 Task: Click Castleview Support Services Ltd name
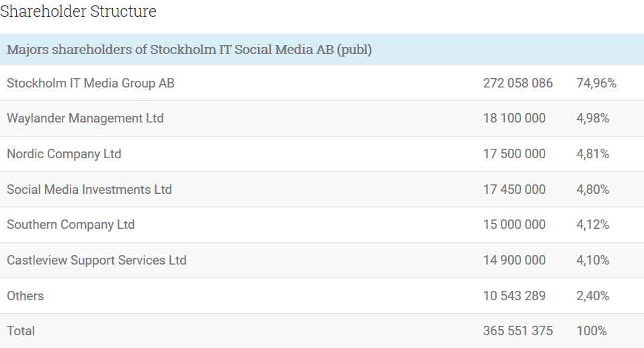tap(97, 260)
